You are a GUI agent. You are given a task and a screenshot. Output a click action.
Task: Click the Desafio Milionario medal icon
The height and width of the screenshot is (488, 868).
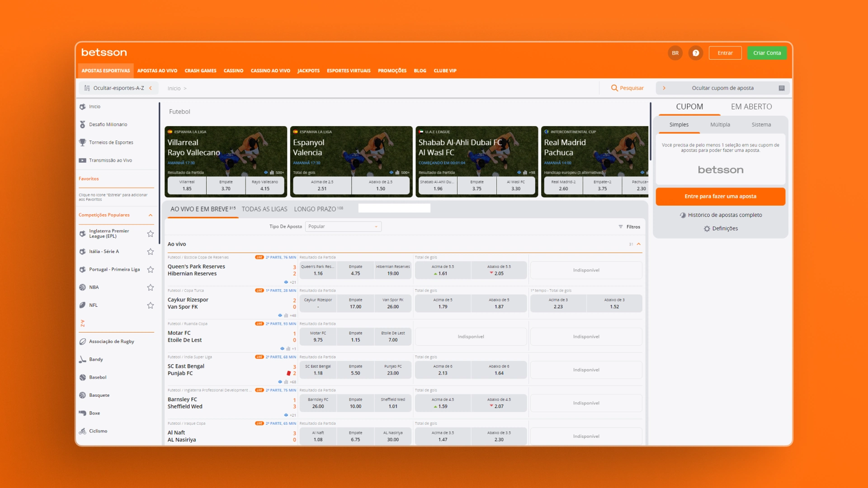(82, 124)
